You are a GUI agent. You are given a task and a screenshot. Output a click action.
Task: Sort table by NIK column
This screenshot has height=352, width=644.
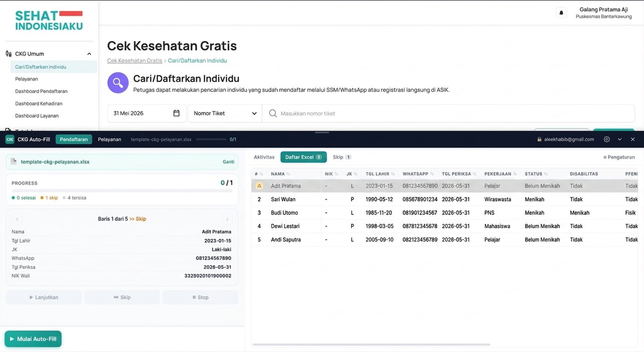coord(331,174)
